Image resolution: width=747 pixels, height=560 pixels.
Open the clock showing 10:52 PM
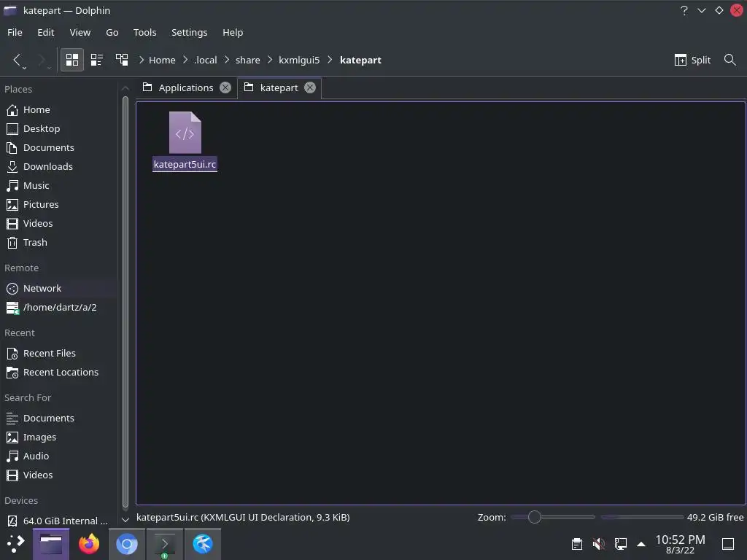click(x=681, y=544)
